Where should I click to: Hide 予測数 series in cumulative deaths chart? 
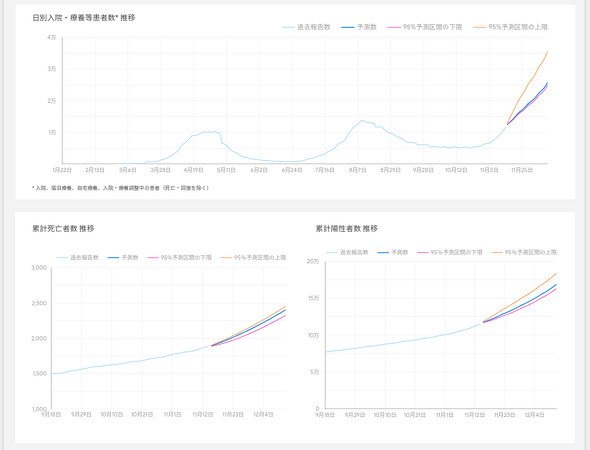(123, 258)
